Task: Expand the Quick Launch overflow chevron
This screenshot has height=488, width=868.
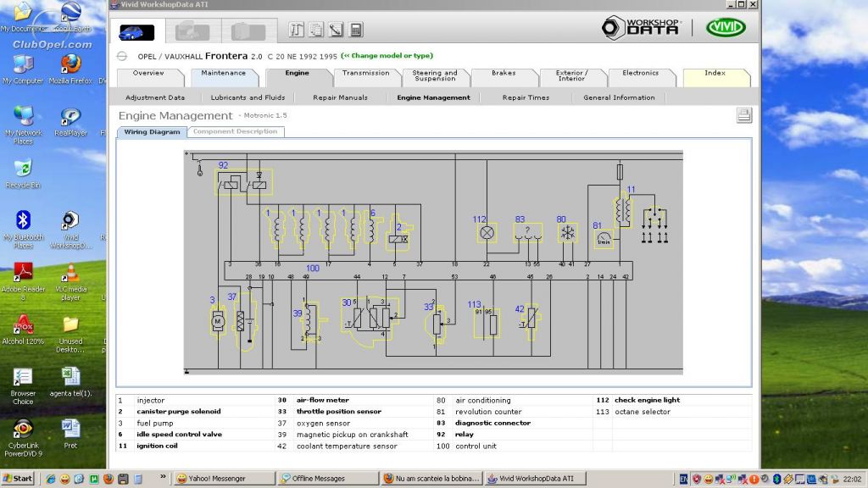Action: tap(163, 477)
